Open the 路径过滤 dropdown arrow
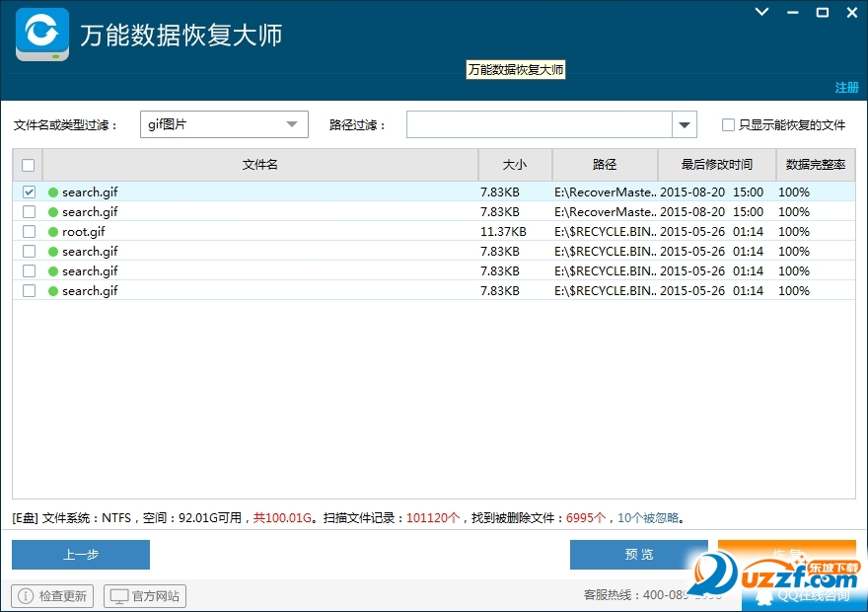The image size is (868, 612). [684, 124]
